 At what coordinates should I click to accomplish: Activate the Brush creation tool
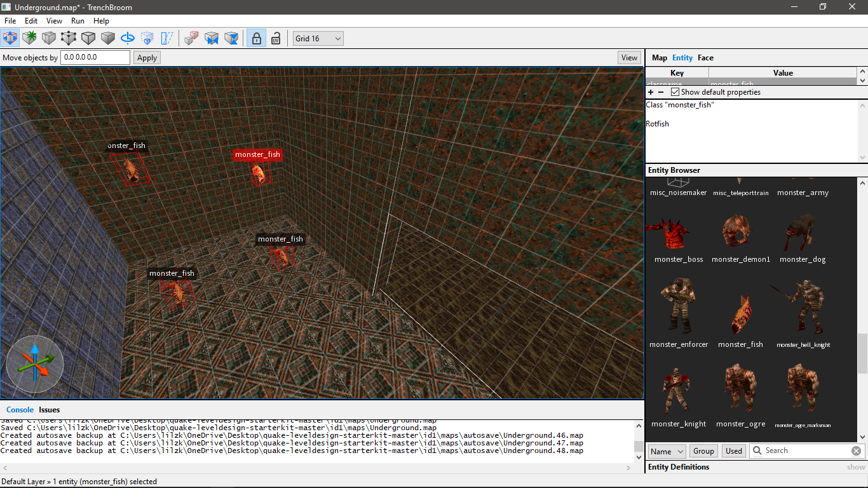pyautogui.click(x=29, y=38)
